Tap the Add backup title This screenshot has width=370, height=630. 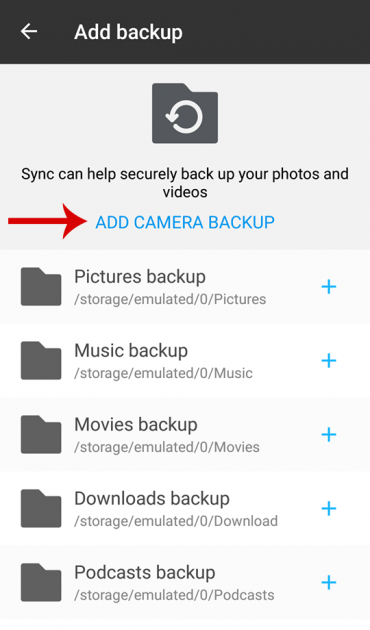click(x=128, y=32)
